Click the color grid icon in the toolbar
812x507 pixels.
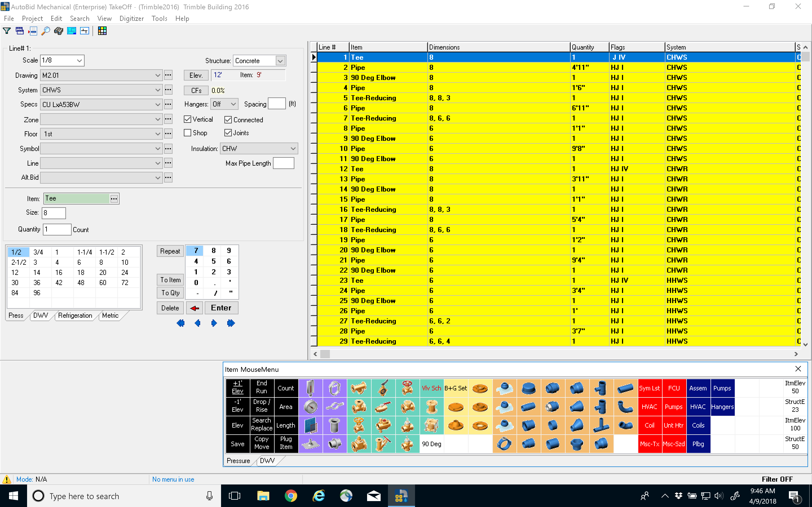tap(102, 31)
